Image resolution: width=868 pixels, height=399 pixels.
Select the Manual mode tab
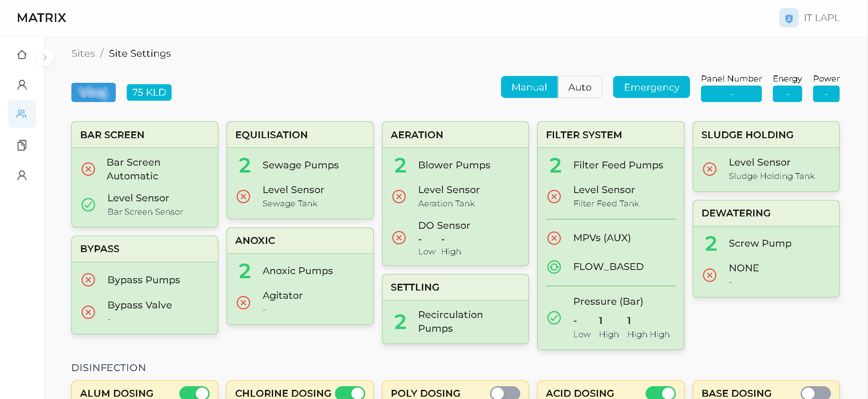[x=529, y=87]
